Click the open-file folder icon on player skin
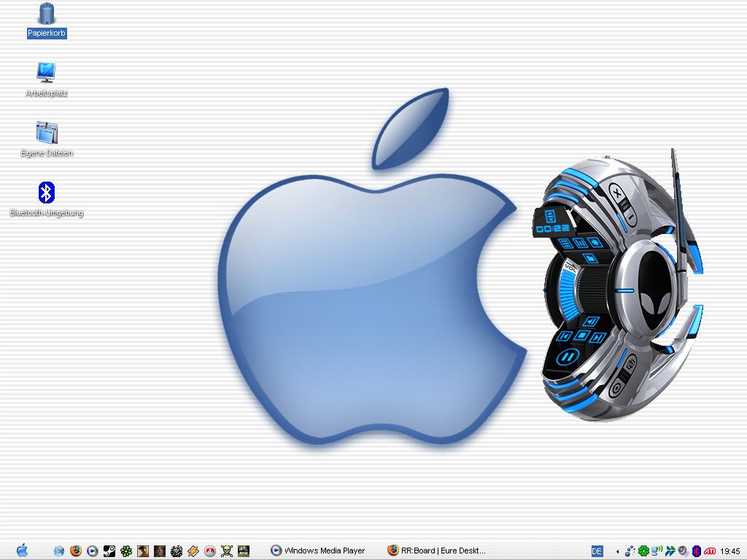Screen dimensions: 747x560 pyautogui.click(x=589, y=257)
